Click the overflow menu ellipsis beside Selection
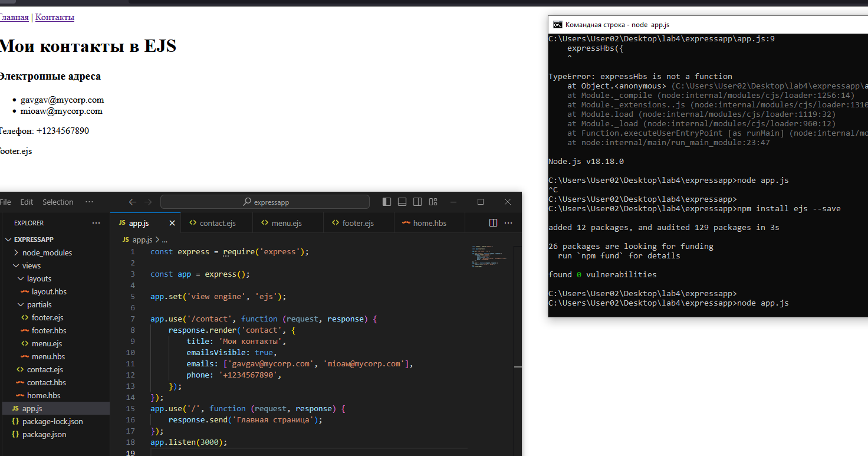 [89, 202]
